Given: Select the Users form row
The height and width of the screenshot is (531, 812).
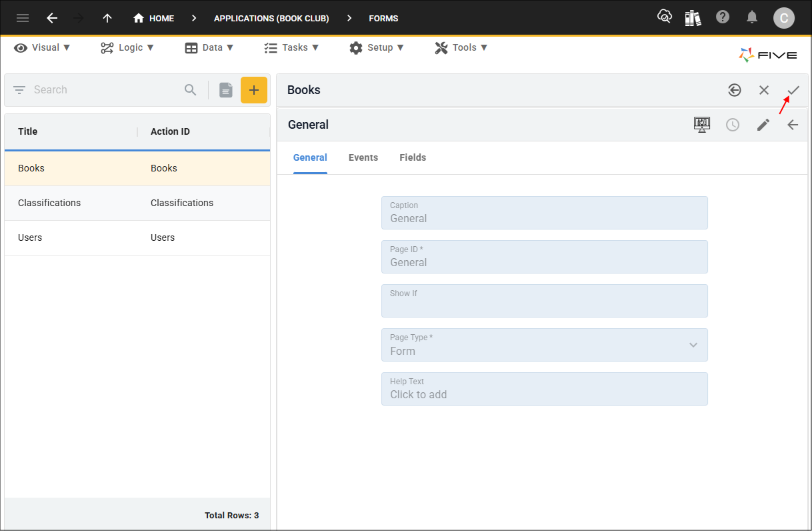Looking at the screenshot, I should 137,237.
